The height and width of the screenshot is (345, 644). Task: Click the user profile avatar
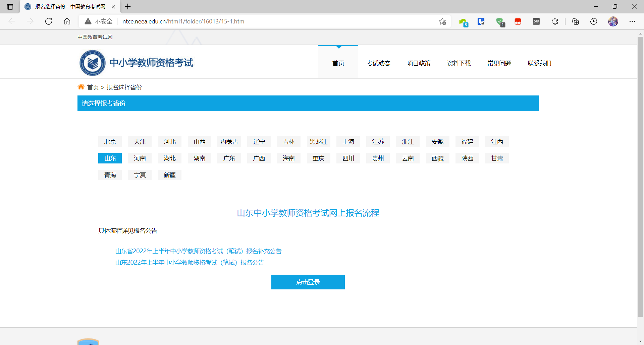point(613,21)
